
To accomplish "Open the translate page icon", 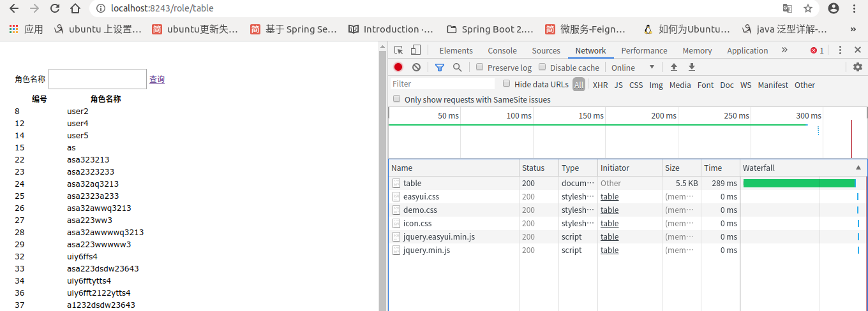I will click(788, 8).
